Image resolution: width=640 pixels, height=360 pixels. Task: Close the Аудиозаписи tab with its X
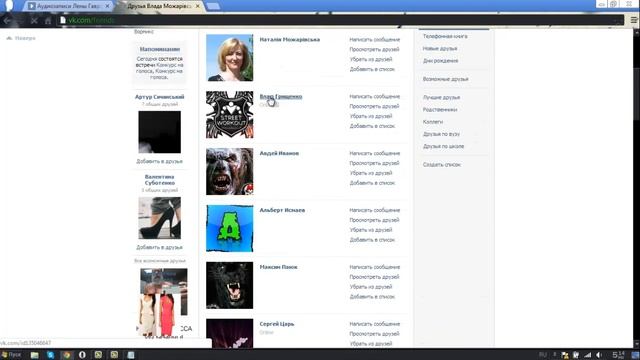point(108,6)
